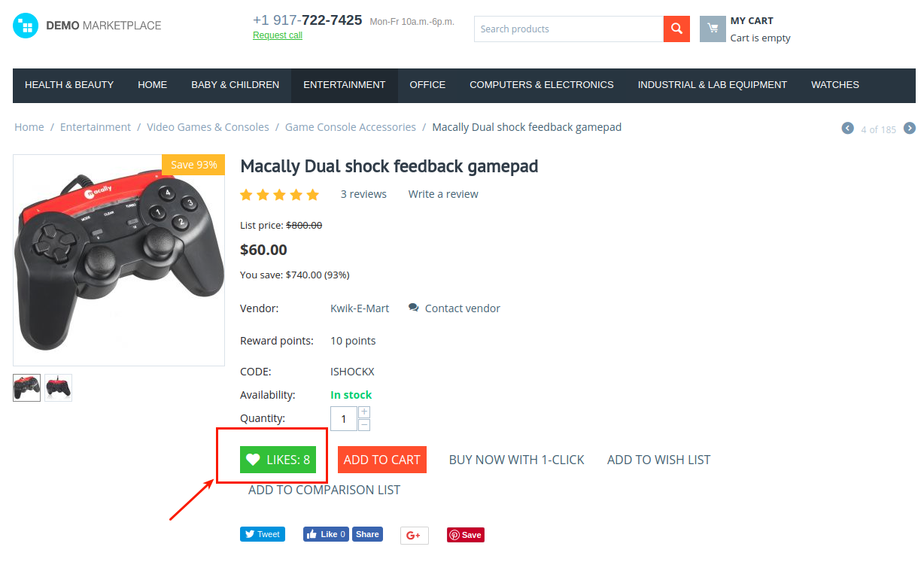Open Game Console Accessories breadcrumb

351,127
